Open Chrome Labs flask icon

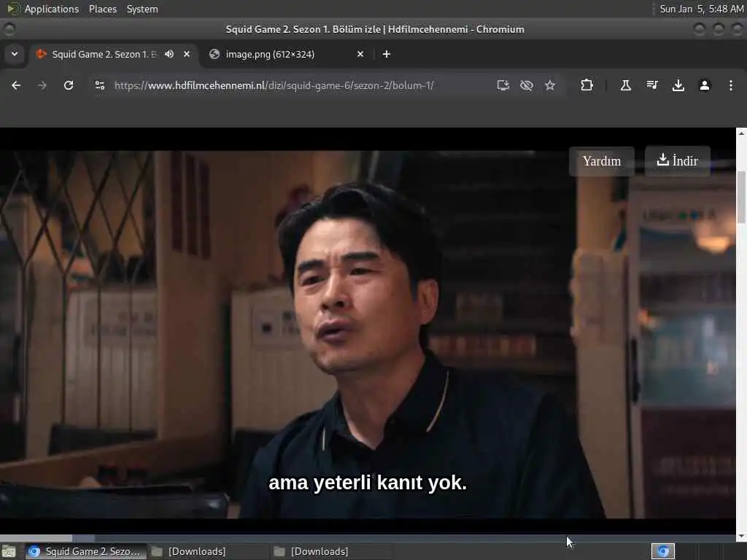click(x=625, y=85)
